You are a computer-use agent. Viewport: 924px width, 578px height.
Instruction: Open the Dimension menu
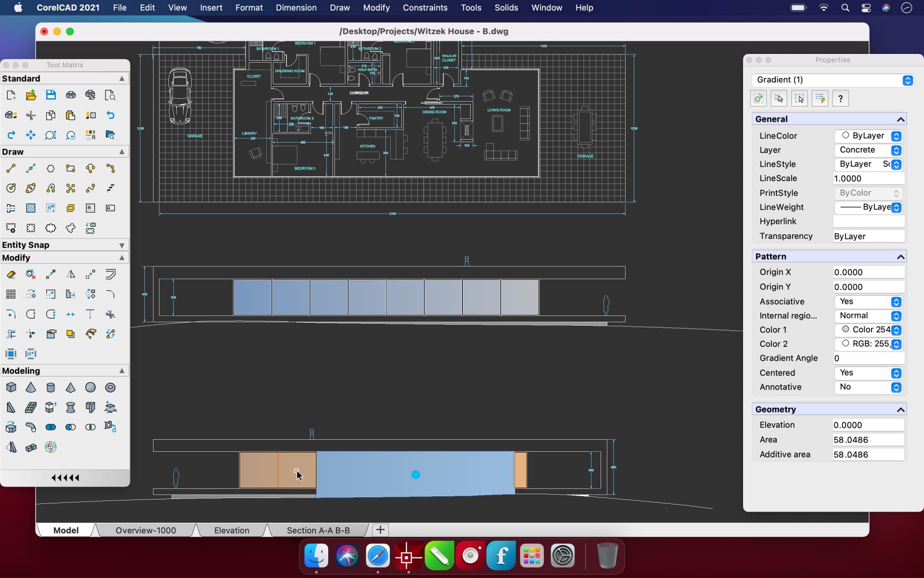tap(296, 8)
